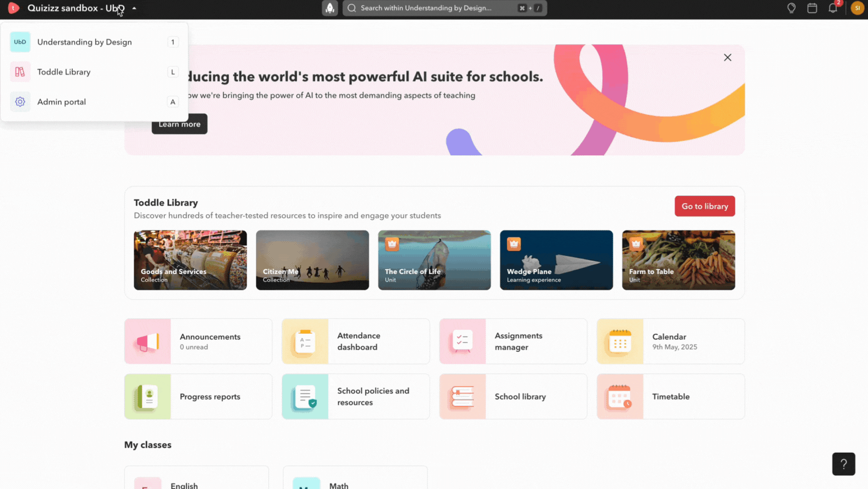
Task: Open the help question mark button
Action: (x=843, y=464)
